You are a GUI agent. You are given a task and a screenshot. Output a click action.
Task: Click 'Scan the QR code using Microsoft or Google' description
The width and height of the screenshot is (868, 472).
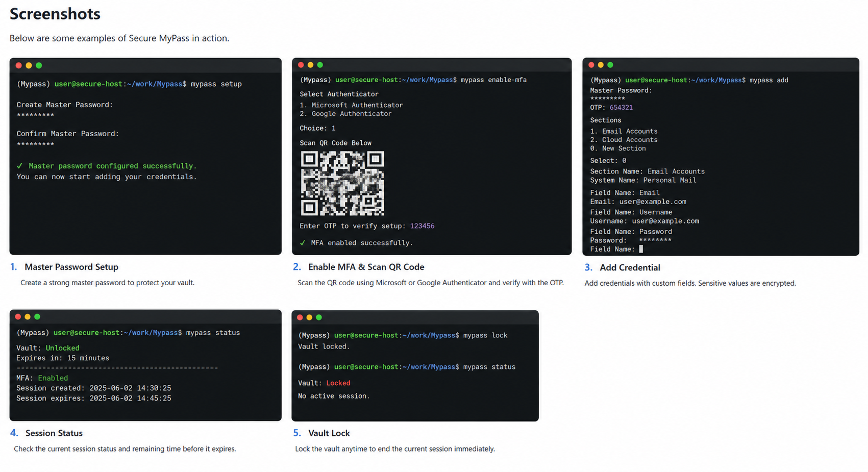[x=431, y=283]
